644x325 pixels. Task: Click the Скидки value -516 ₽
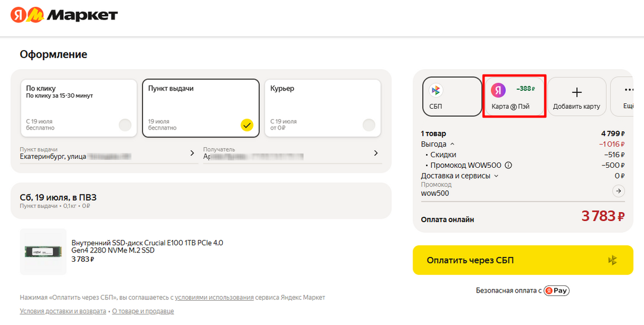click(x=614, y=155)
